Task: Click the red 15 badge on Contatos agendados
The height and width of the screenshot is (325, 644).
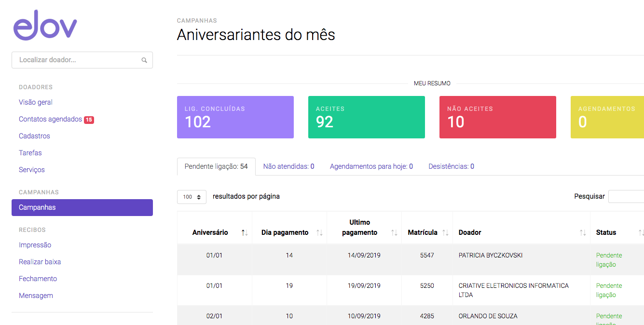Action: click(x=89, y=120)
